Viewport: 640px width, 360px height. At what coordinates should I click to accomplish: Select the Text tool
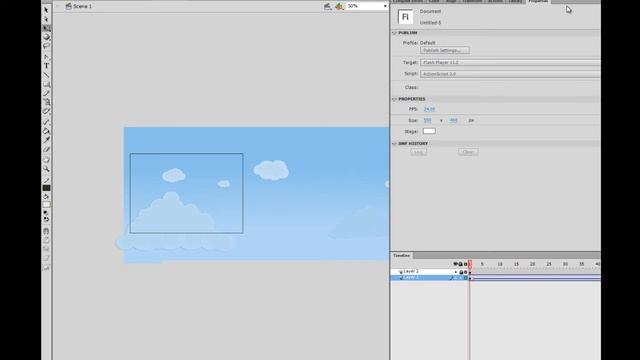(x=46, y=66)
